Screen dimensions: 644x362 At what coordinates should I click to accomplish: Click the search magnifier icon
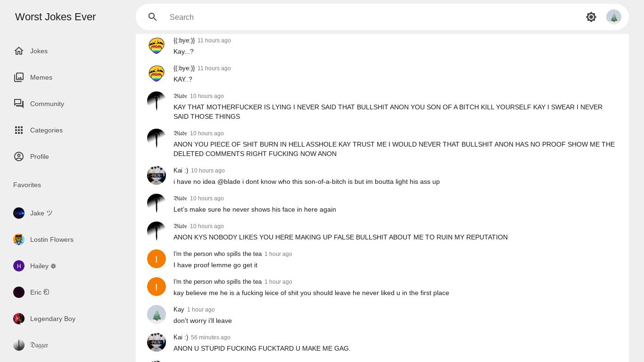click(152, 17)
